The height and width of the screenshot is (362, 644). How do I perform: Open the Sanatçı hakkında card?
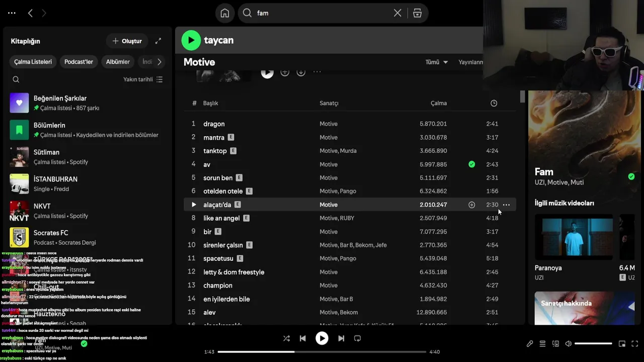pyautogui.click(x=585, y=308)
